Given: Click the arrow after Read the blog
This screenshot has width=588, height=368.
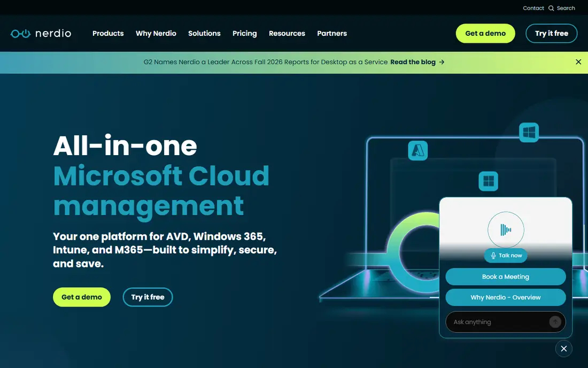Looking at the screenshot, I should [442, 62].
